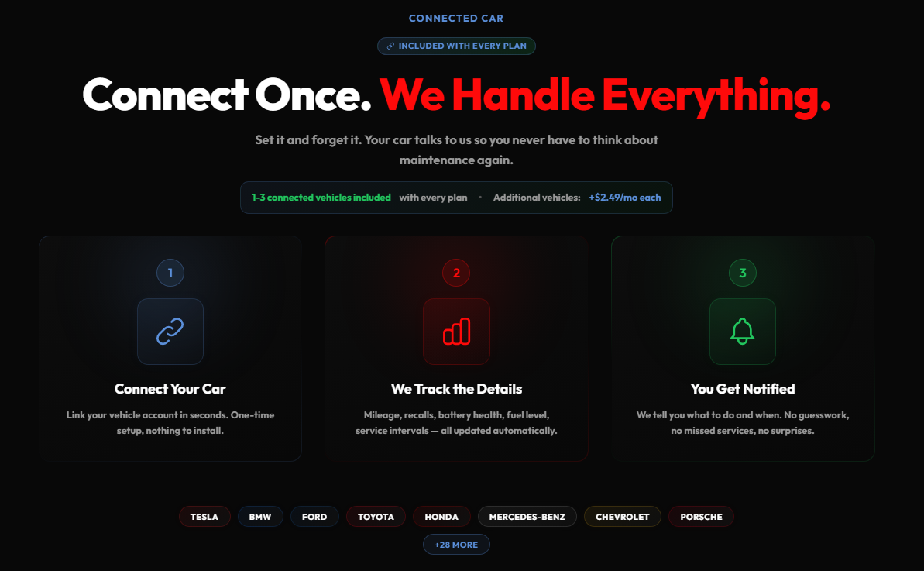The width and height of the screenshot is (924, 571).
Task: Click the You Get Notified heading
Action: (x=743, y=389)
